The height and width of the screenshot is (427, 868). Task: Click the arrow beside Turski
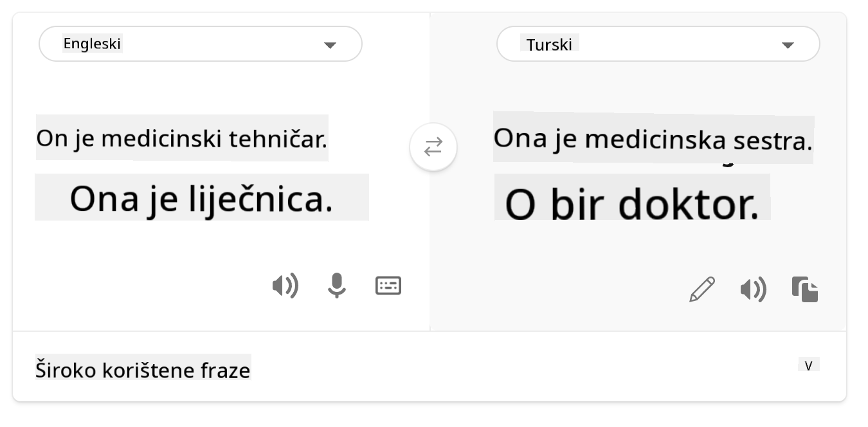pyautogui.click(x=788, y=45)
